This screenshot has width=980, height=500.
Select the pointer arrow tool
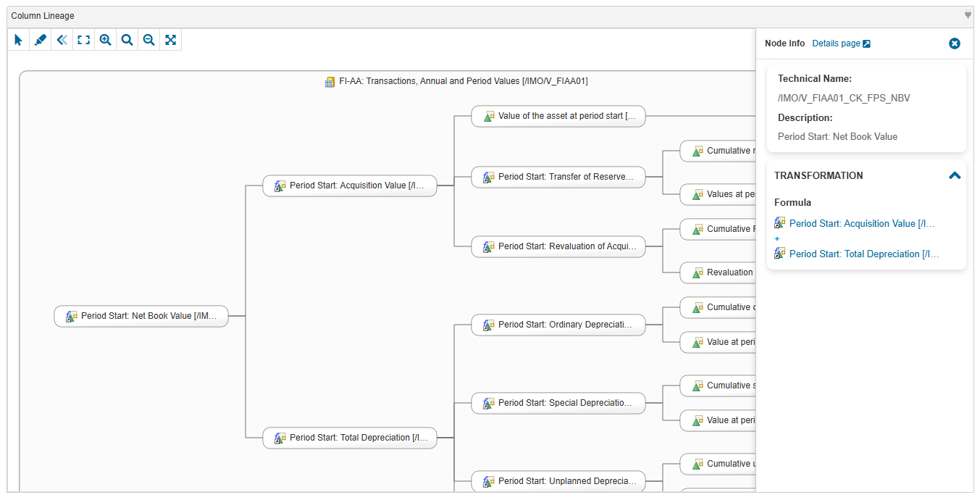tap(19, 40)
